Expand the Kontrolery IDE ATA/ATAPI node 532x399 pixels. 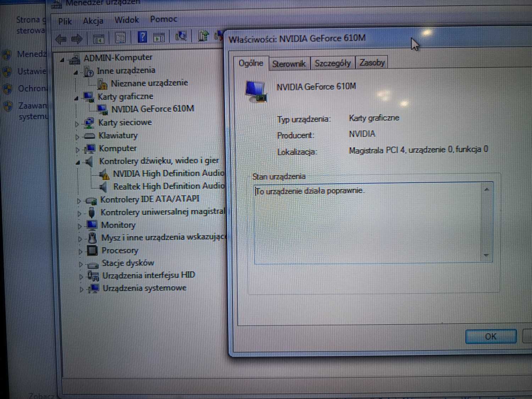79,201
